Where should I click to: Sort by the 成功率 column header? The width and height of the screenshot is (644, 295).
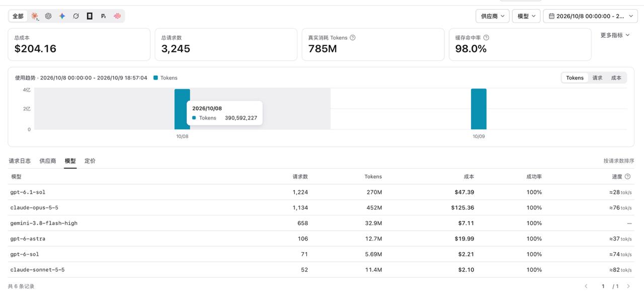(x=534, y=177)
